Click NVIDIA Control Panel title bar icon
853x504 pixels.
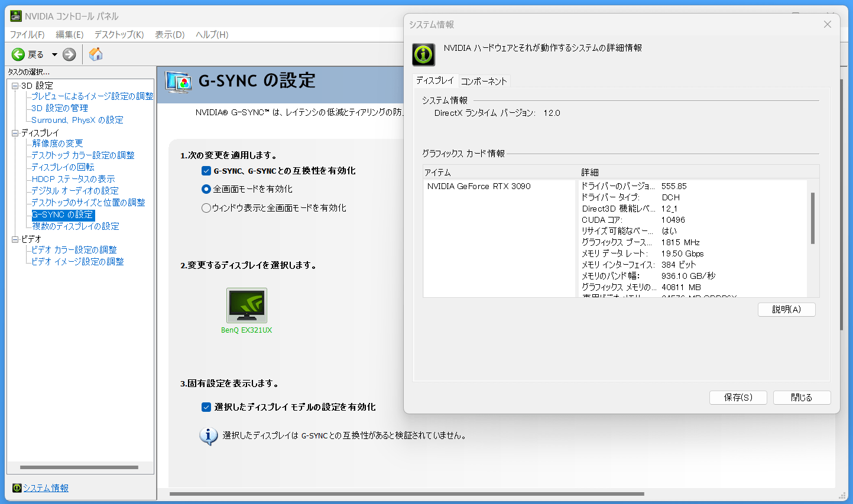tap(17, 16)
